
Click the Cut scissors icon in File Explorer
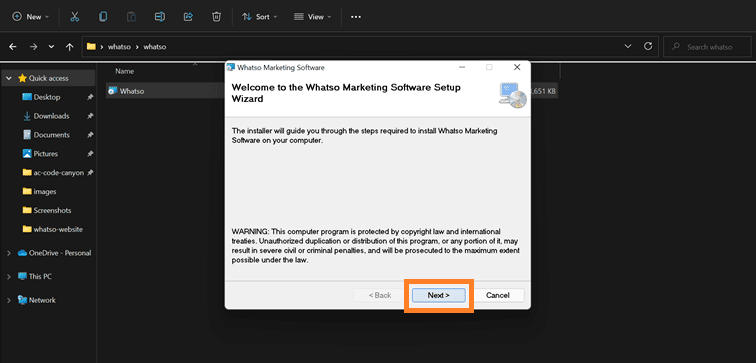point(74,16)
